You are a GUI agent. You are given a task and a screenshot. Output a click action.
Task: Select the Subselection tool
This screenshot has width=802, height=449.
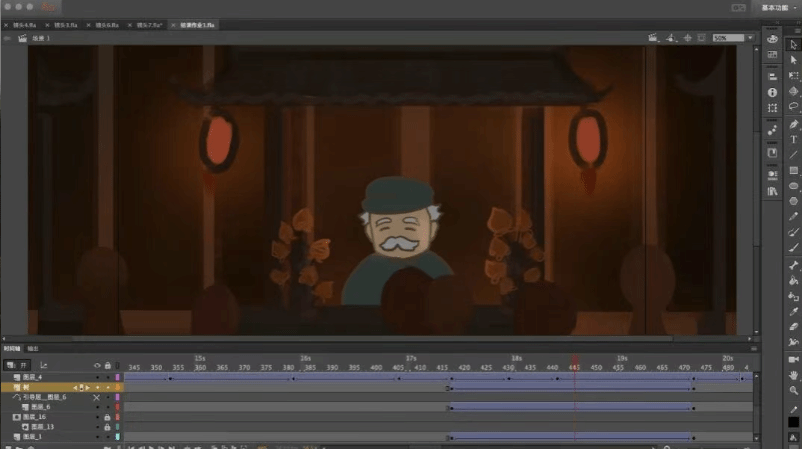click(794, 60)
